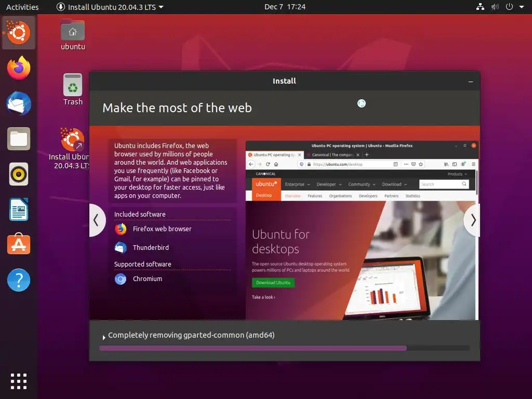Click the back arrow in Firefox screenshot
Screen dimensions: 532x399
coord(251,164)
